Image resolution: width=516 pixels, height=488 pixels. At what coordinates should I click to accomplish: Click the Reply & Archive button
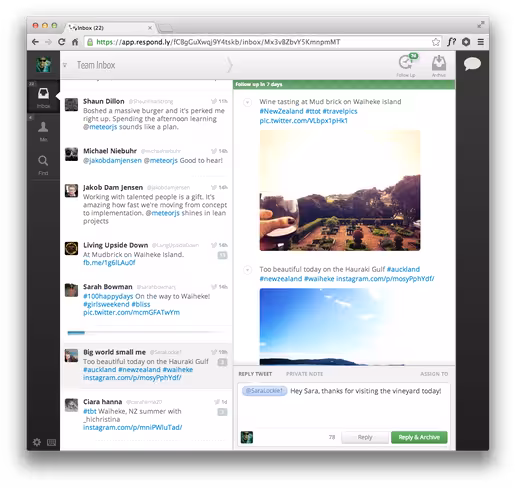click(x=419, y=437)
